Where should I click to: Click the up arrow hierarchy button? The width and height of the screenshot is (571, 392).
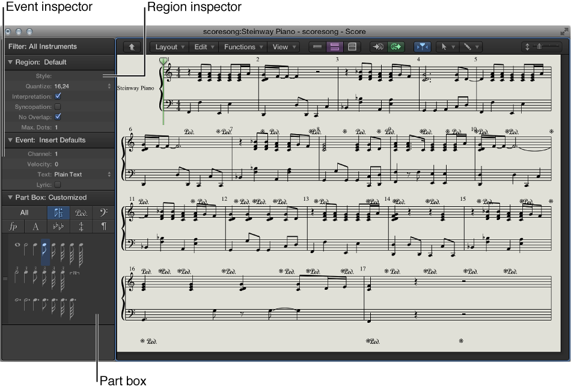[132, 47]
